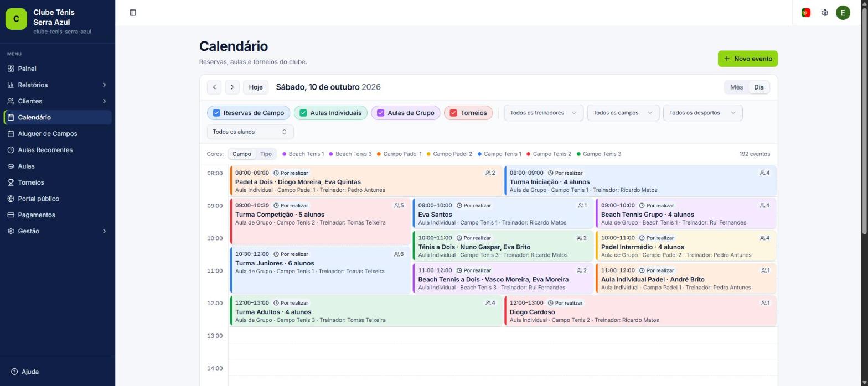Image resolution: width=868 pixels, height=386 pixels.
Task: Select Dia calendar view
Action: coord(758,87)
